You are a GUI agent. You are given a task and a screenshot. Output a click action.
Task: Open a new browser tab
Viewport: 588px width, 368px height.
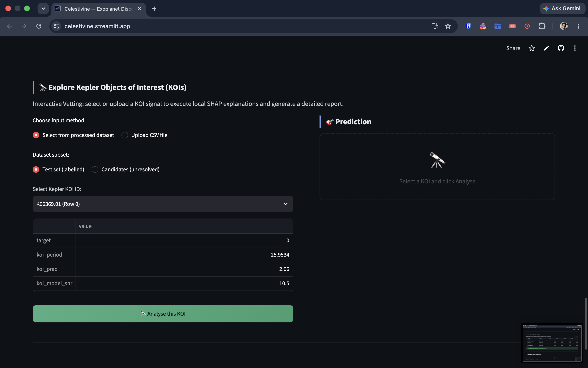(x=154, y=9)
